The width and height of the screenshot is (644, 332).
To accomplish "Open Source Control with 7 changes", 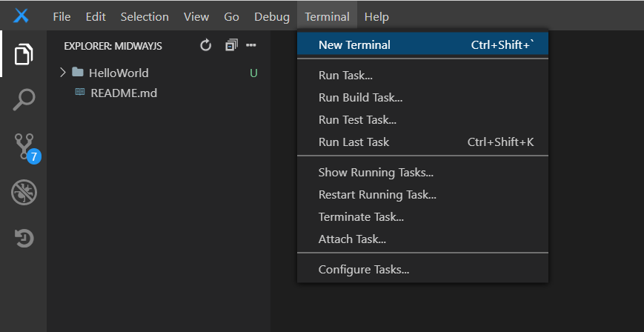I will pos(24,147).
